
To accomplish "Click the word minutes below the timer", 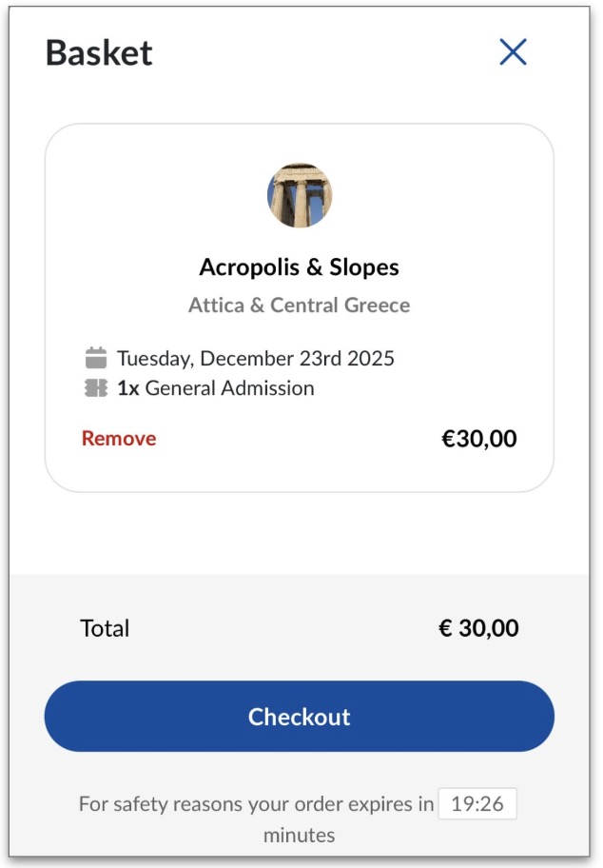I will [299, 836].
